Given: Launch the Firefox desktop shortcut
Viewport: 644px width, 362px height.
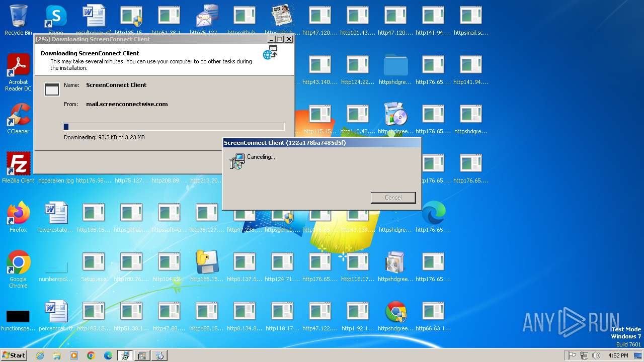Looking at the screenshot, I should pos(19,217).
